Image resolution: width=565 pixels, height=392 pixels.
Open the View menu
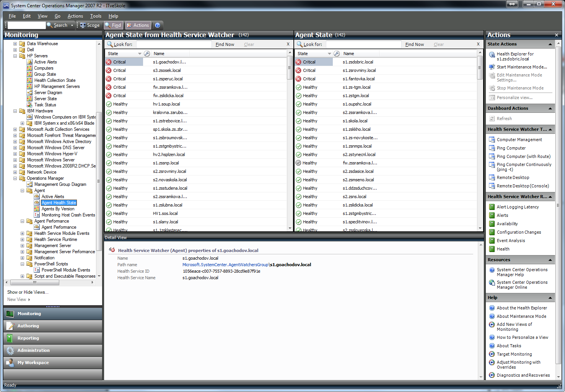coord(42,16)
